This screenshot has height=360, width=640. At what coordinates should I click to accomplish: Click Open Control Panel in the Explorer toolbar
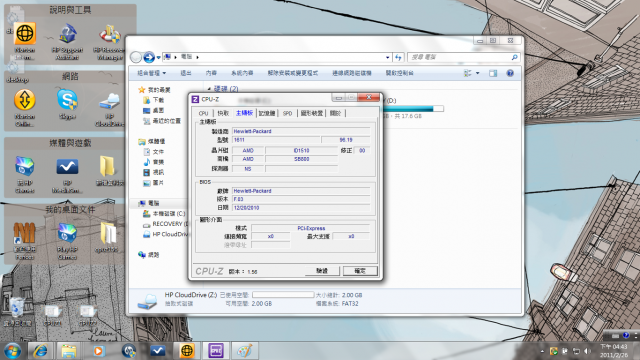coord(400,73)
